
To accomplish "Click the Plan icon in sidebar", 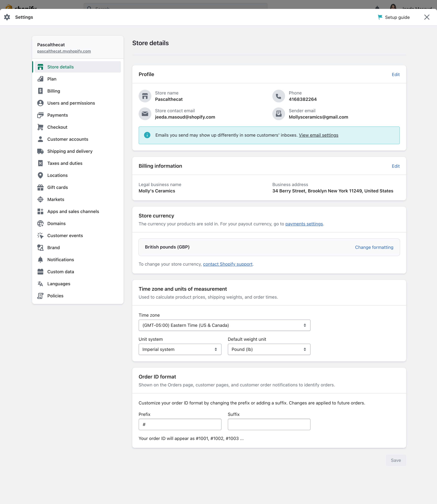I will 40,79.
